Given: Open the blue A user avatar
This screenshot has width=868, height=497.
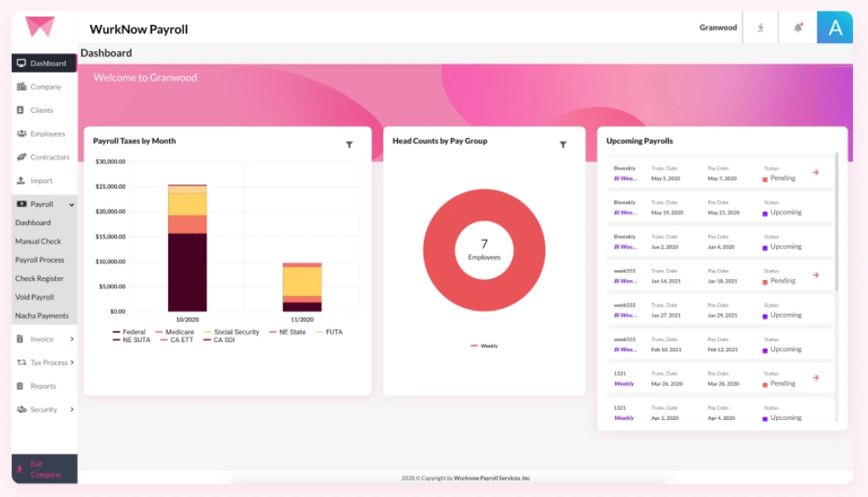Looking at the screenshot, I should click(835, 27).
